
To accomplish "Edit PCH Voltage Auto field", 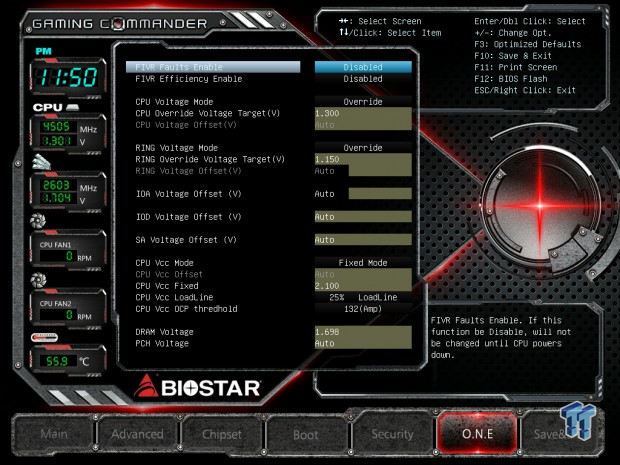I will pos(363,343).
